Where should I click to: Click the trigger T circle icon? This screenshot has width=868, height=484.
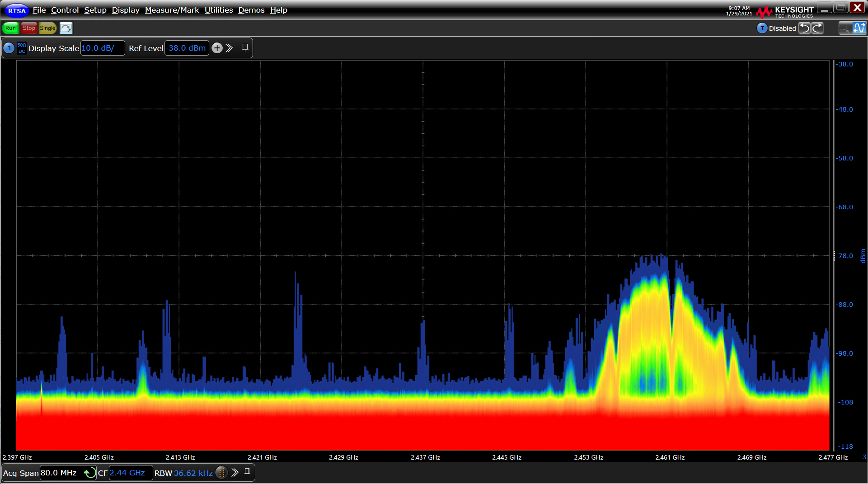pos(762,28)
